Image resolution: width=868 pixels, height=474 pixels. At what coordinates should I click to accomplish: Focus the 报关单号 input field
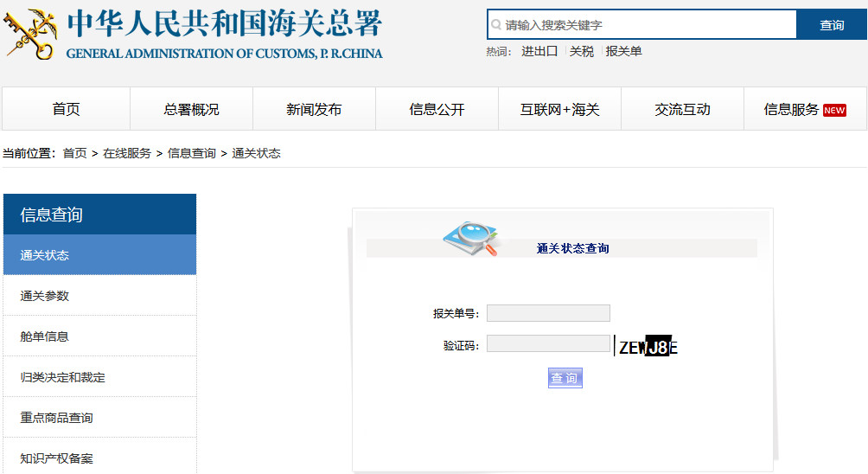pyautogui.click(x=548, y=313)
